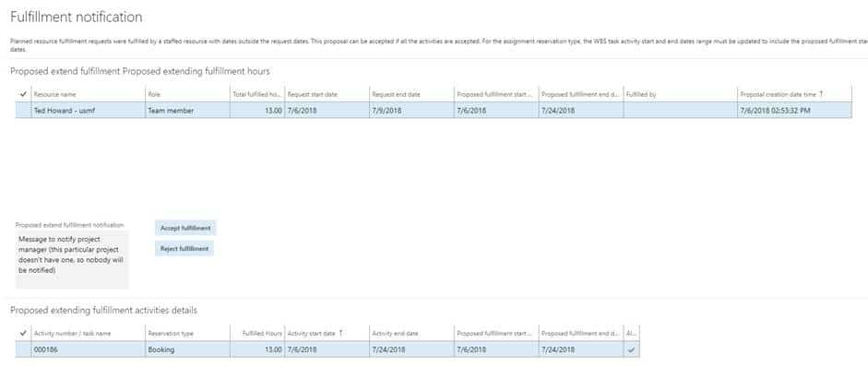Open the Activity number / task name header
This screenshot has width=868, height=366.
88,334
